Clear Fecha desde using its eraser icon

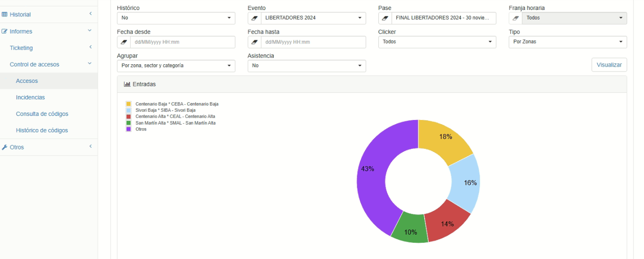(x=124, y=42)
